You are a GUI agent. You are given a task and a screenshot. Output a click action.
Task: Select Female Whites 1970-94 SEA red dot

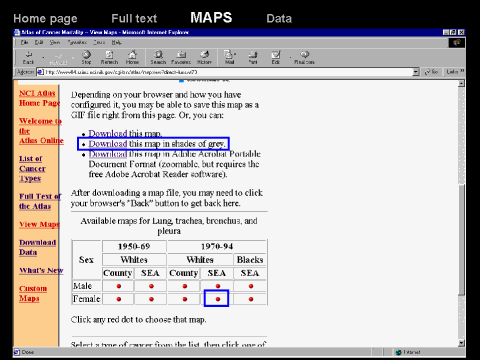(218, 299)
